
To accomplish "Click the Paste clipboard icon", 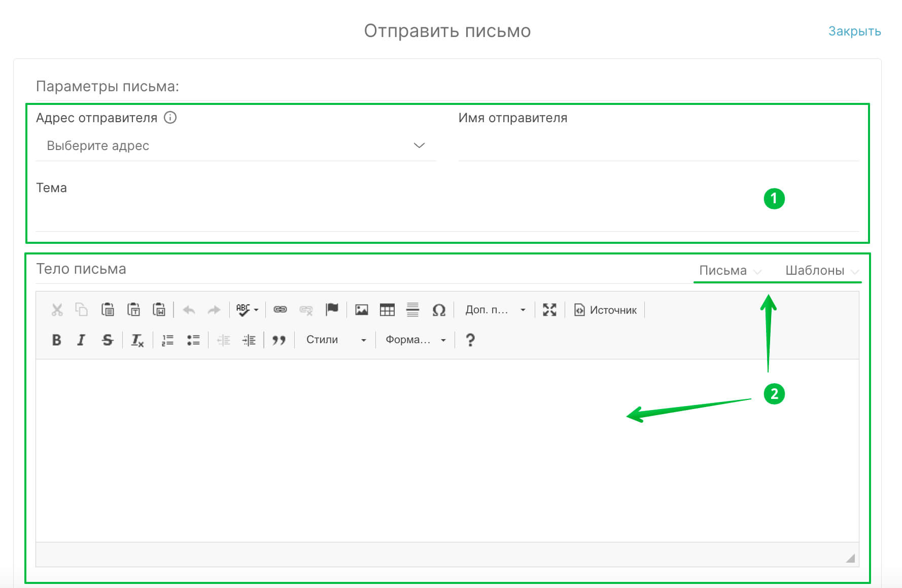I will 108,310.
